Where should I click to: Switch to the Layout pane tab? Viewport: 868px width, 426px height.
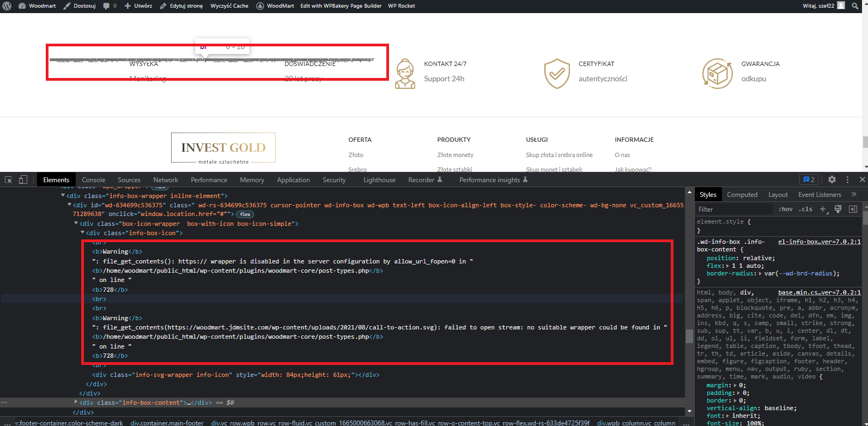coord(778,195)
